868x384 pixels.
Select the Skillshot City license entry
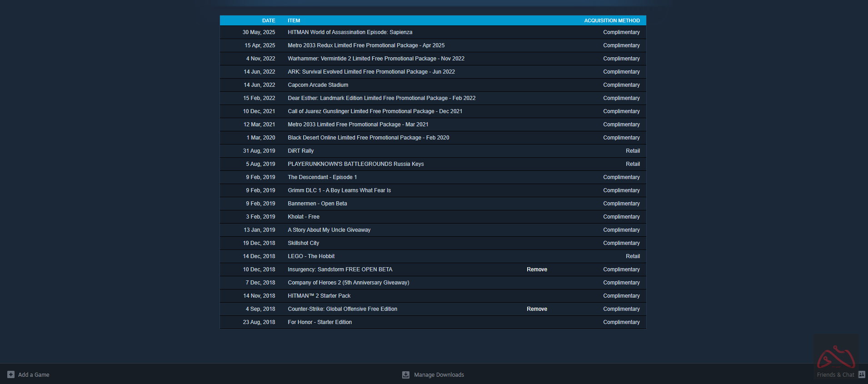[303, 243]
